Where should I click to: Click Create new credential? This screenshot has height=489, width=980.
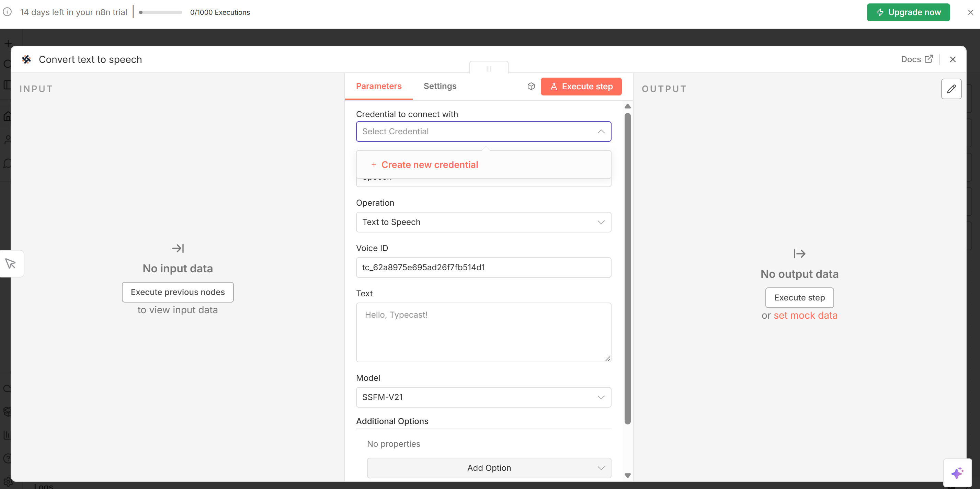pos(430,164)
